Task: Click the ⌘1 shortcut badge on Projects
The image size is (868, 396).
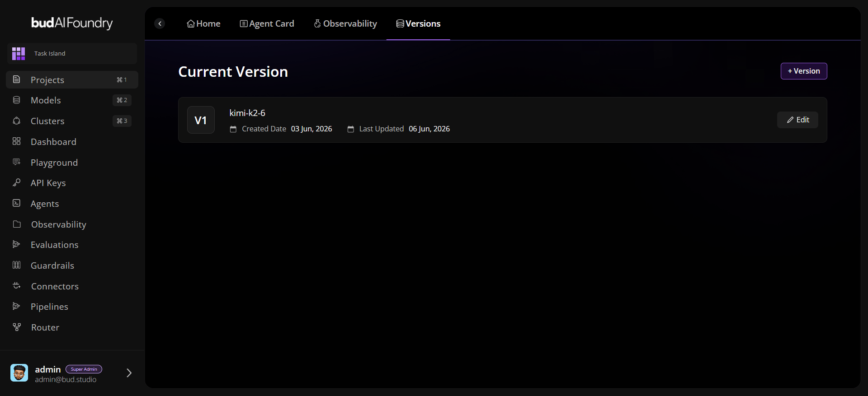Action: click(x=122, y=80)
